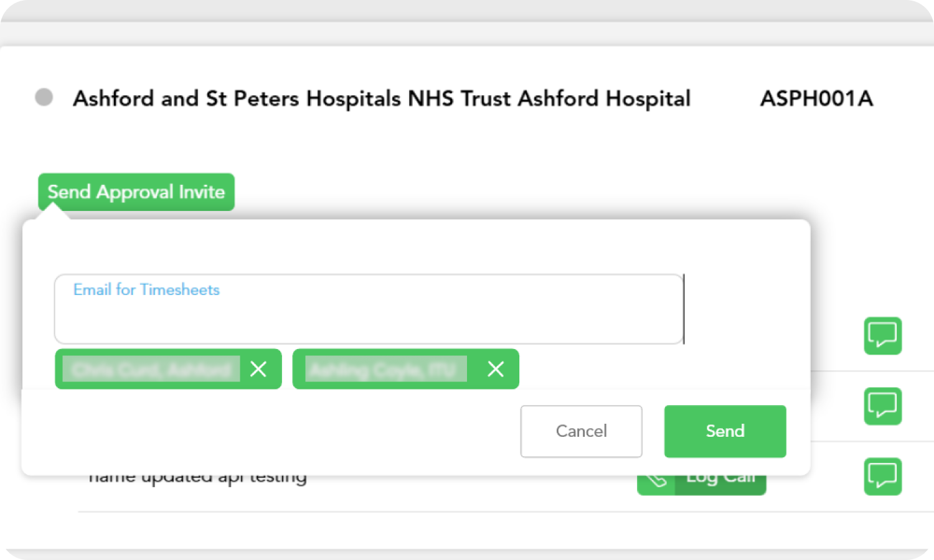The height and width of the screenshot is (560, 934).
Task: Open the topmost green comment bubble icon
Action: (x=882, y=336)
